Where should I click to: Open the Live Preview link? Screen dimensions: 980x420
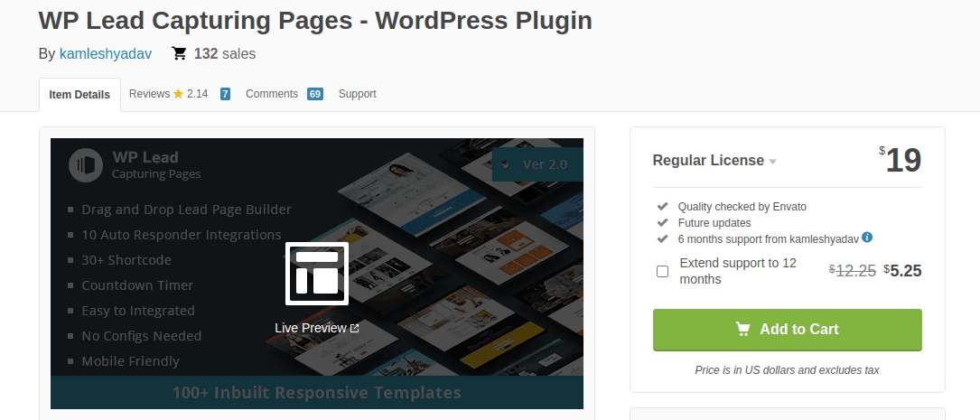tap(317, 328)
